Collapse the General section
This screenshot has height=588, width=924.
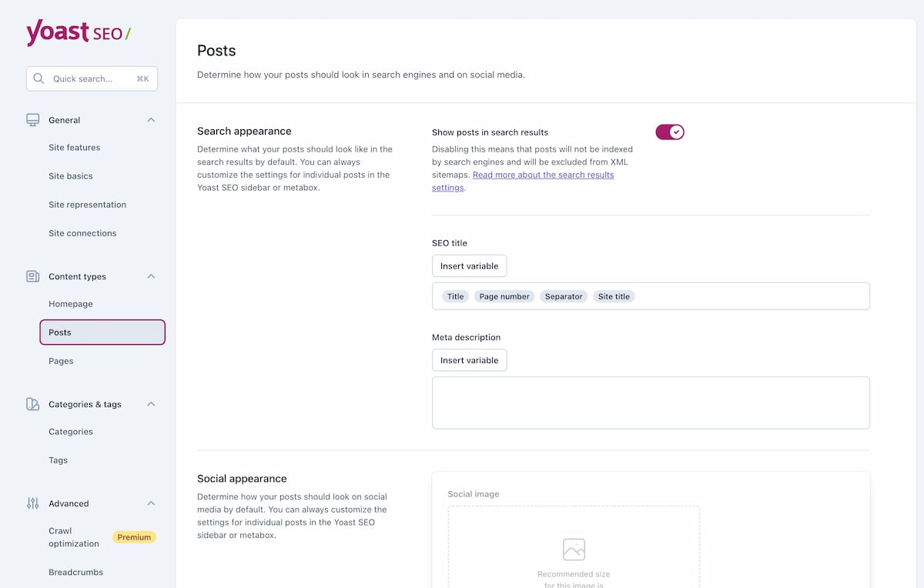click(151, 120)
